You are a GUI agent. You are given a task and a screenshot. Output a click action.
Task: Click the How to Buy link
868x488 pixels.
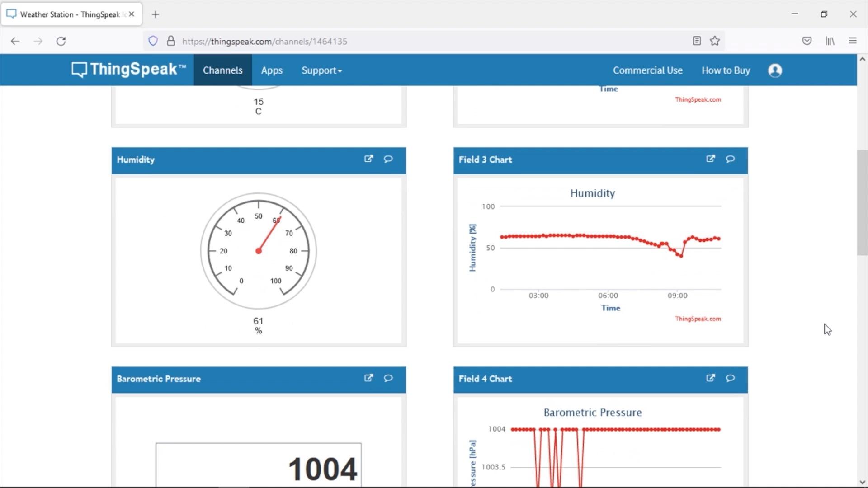coord(726,70)
